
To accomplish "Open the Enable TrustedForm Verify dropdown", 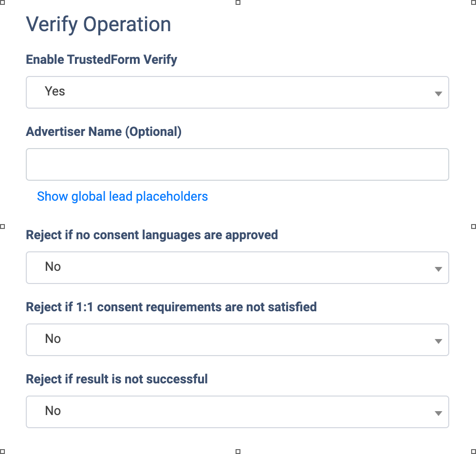I will tap(237, 92).
